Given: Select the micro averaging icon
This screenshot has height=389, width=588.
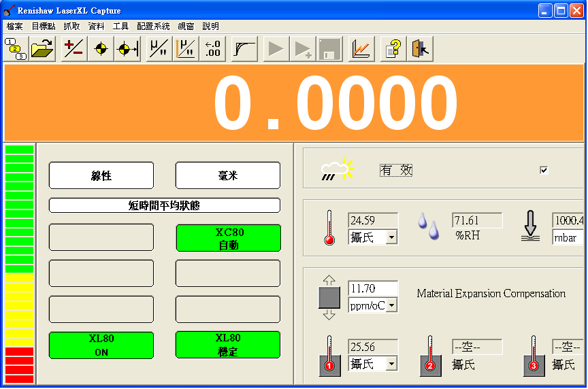Looking at the screenshot, I should click(x=159, y=49).
